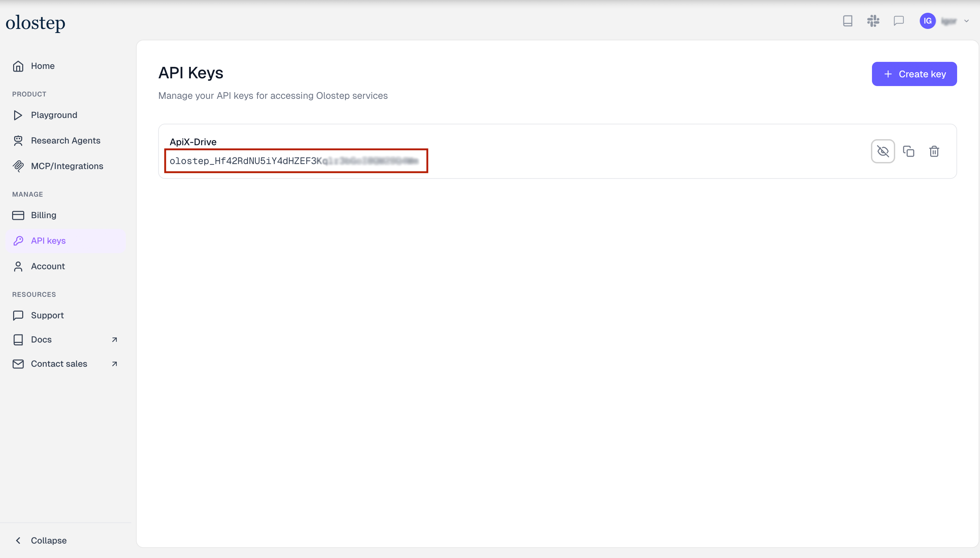Viewport: 980px width, 558px height.
Task: Open the feedback chat bubble icon
Action: [899, 21]
